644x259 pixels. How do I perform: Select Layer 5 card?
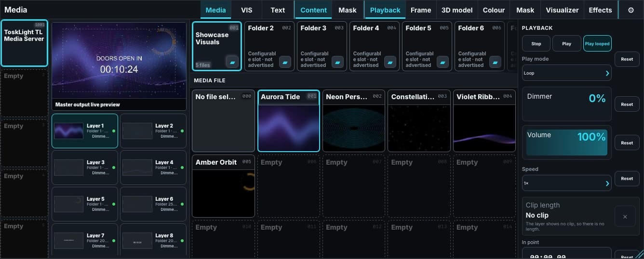pyautogui.click(x=85, y=204)
